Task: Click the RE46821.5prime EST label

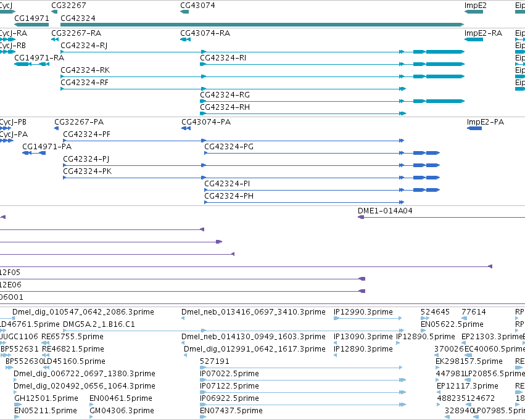Action: point(73,350)
